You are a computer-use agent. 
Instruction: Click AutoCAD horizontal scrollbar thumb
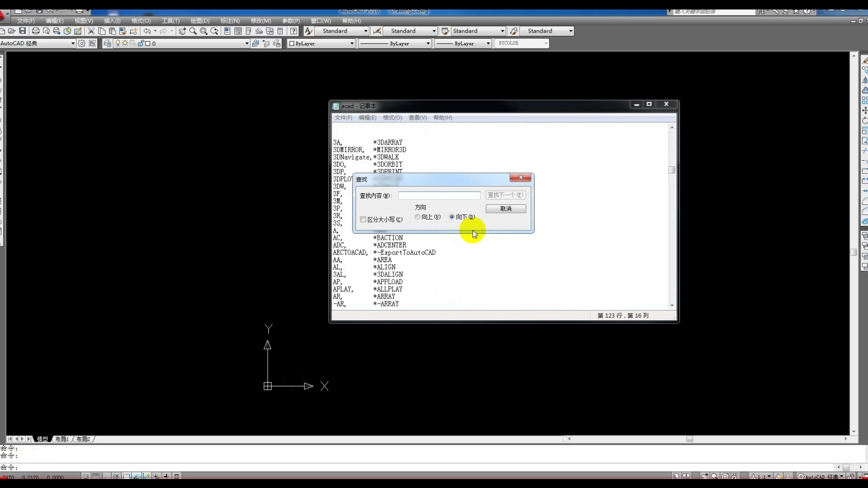click(689, 439)
